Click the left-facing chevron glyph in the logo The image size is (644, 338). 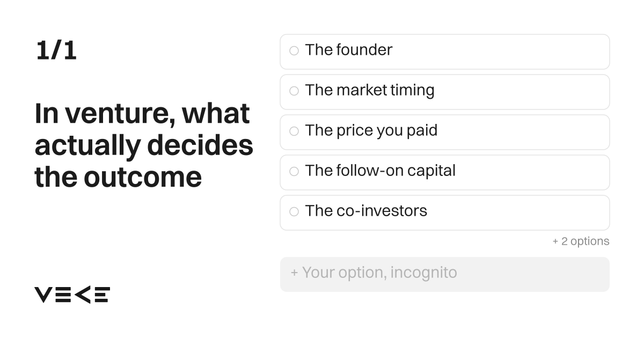point(82,295)
